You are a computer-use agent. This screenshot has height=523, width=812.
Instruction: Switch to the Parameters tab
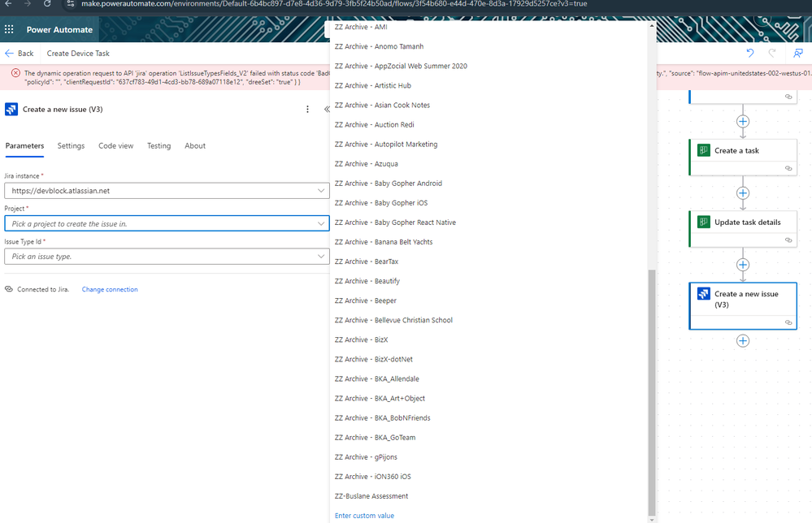[24, 146]
